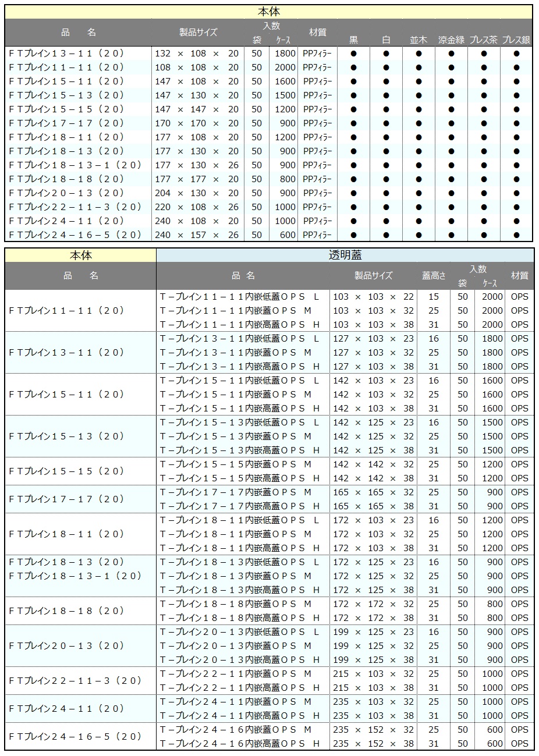Click the 本体 header above the upper table

269,11
